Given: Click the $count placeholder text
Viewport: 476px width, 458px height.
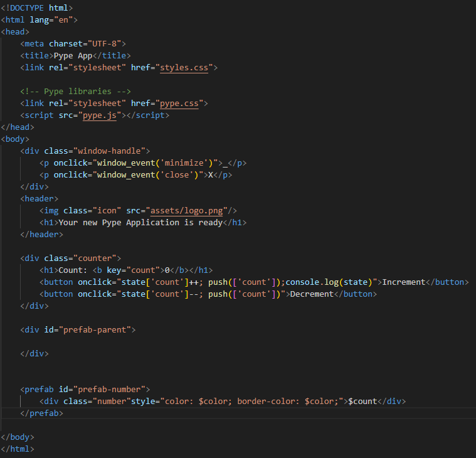Looking at the screenshot, I should [362, 401].
